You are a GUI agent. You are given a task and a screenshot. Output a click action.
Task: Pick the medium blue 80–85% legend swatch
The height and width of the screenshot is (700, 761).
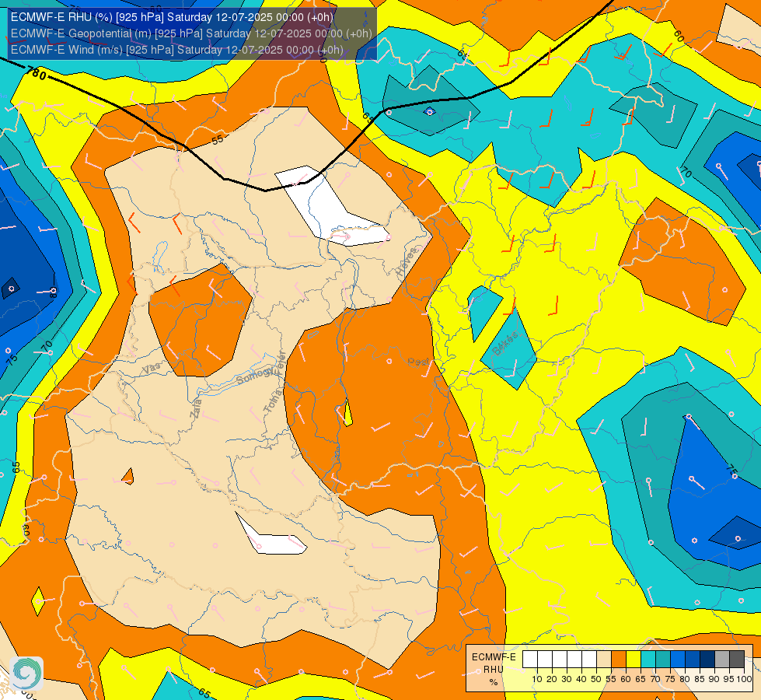pos(693,660)
